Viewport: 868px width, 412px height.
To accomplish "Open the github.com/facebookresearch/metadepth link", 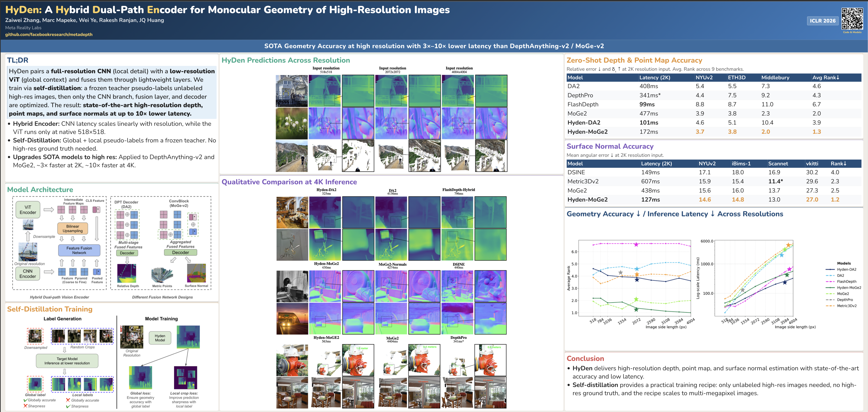I will tap(49, 34).
